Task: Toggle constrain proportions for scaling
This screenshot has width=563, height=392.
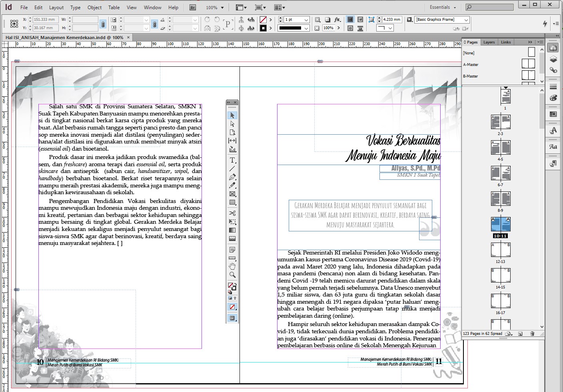Action: (154, 24)
